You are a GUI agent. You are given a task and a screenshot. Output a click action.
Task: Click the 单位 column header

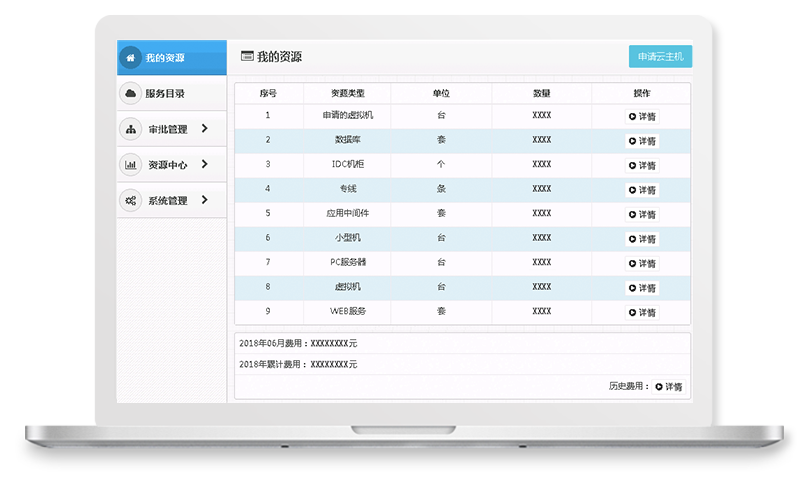click(x=441, y=93)
